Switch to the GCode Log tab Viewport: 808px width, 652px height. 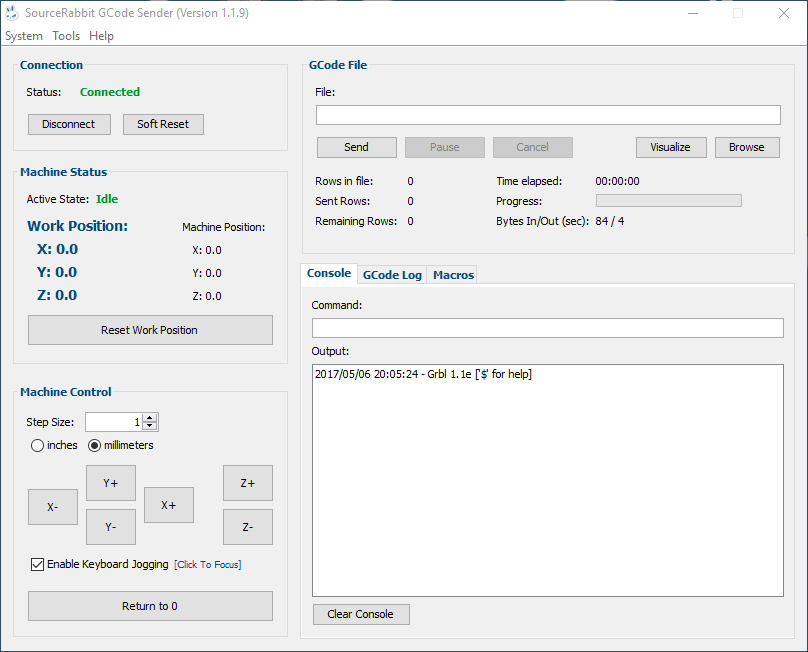pyautogui.click(x=392, y=275)
